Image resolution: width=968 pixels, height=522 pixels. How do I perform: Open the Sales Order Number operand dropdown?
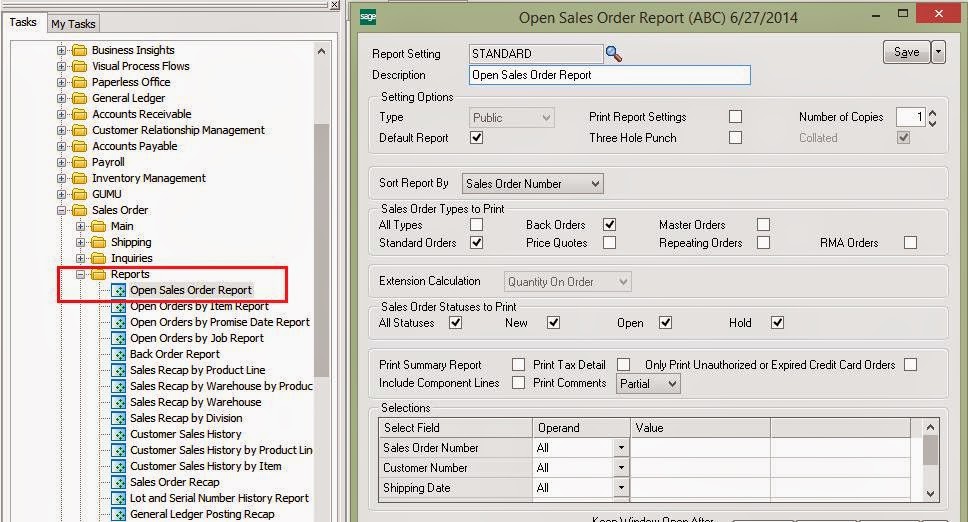click(621, 448)
